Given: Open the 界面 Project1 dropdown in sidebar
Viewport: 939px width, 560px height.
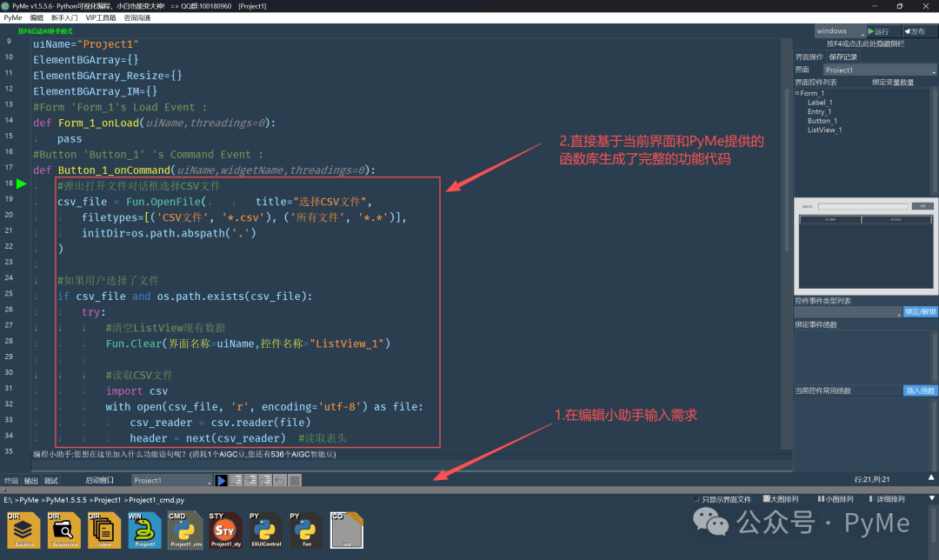Looking at the screenshot, I should [x=879, y=70].
